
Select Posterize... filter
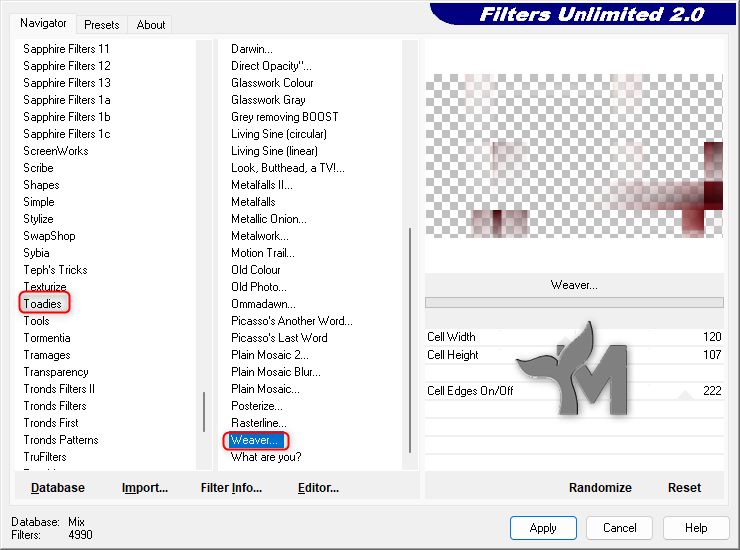[257, 406]
